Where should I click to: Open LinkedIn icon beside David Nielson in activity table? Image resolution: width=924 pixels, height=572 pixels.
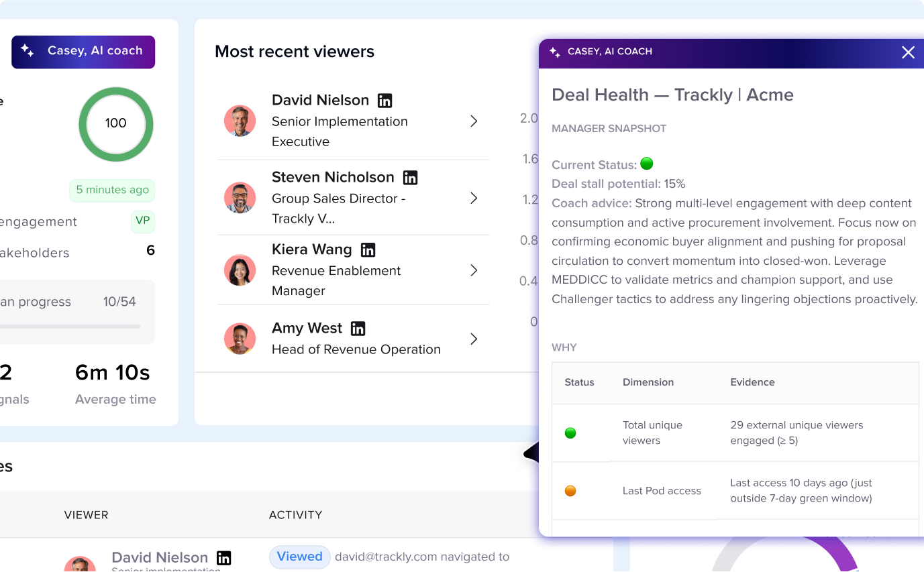coord(224,558)
